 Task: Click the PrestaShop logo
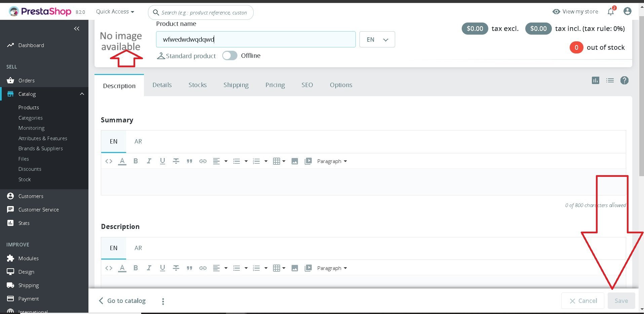click(40, 11)
